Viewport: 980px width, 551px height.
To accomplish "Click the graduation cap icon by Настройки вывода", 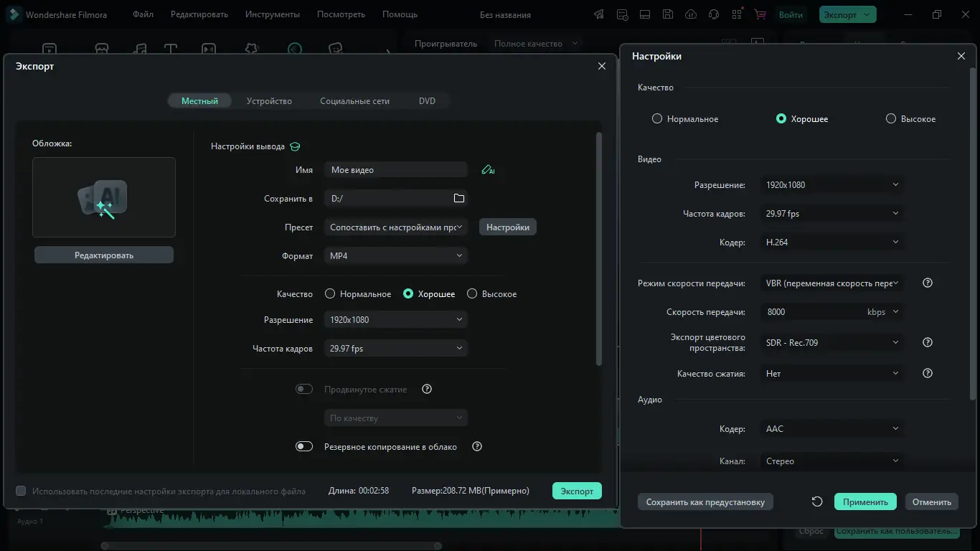I will point(295,146).
